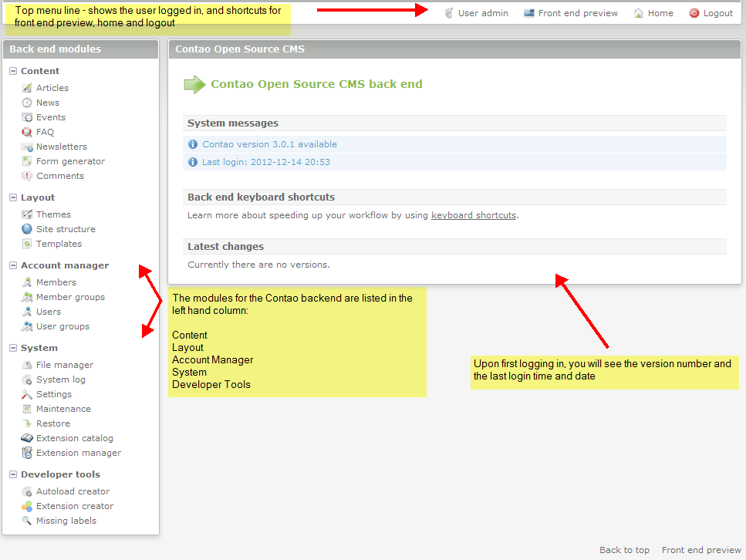The width and height of the screenshot is (746, 560).
Task: Click the File manager icon
Action: pos(27,365)
